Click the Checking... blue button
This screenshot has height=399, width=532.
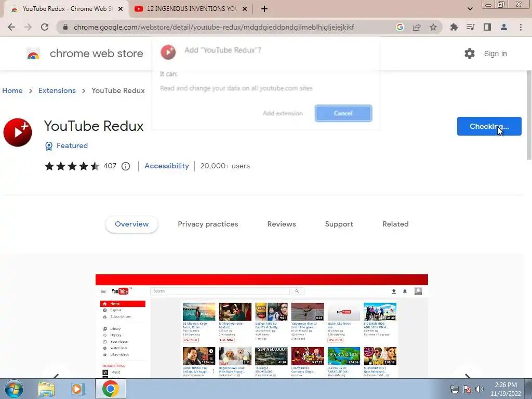tap(489, 126)
